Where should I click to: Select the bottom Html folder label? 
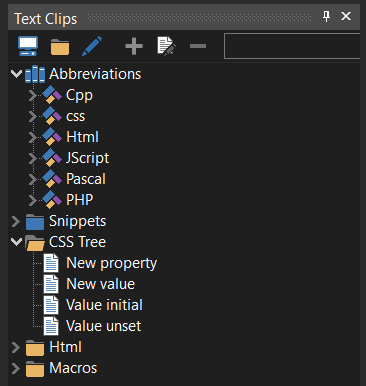65,347
